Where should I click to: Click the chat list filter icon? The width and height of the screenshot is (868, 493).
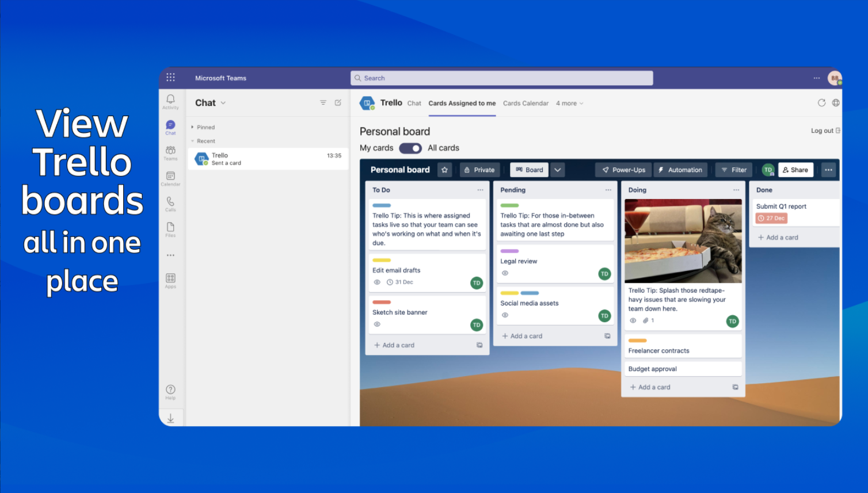[323, 103]
